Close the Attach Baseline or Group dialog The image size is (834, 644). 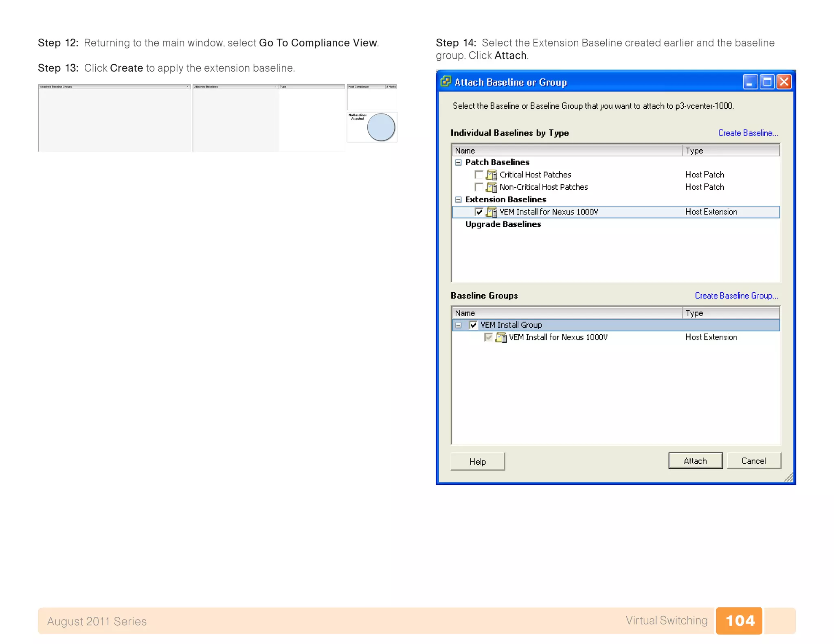[784, 82]
